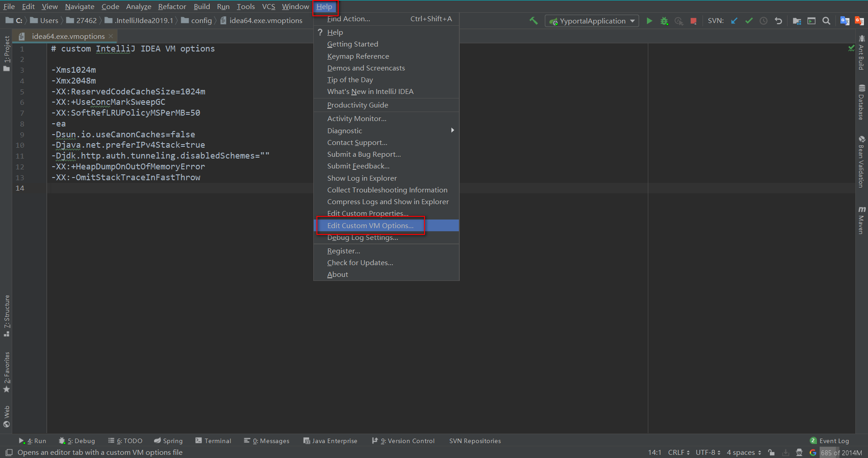This screenshot has height=458, width=868.
Task: Open the Debug tool window
Action: (x=77, y=441)
